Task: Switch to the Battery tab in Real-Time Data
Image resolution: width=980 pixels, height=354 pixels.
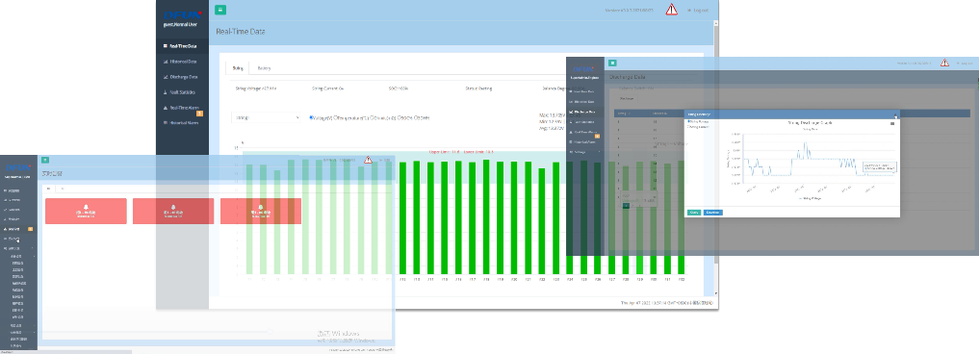Action: point(264,68)
